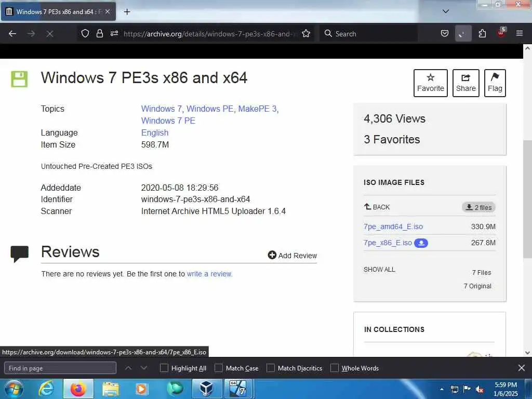532x399 pixels.
Task: Go BACK in ISO image files list
Action: click(x=377, y=207)
